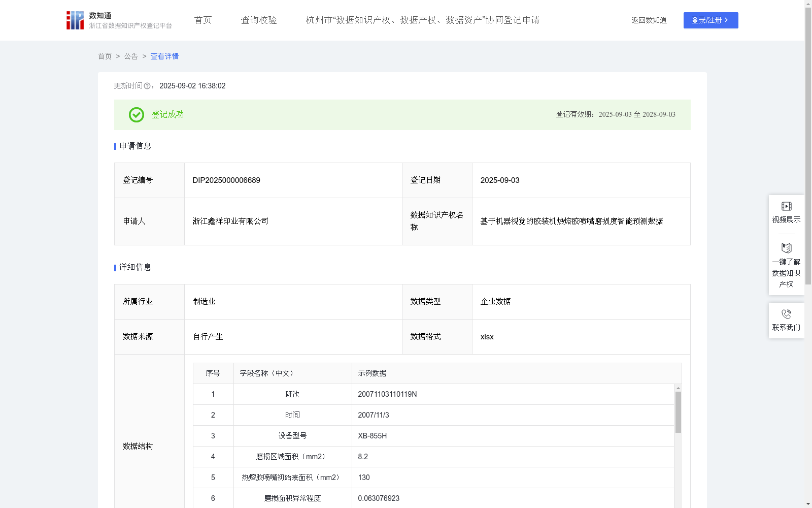The image size is (812, 508).
Task: Click sample data 20071103110119N
Action: tap(387, 394)
